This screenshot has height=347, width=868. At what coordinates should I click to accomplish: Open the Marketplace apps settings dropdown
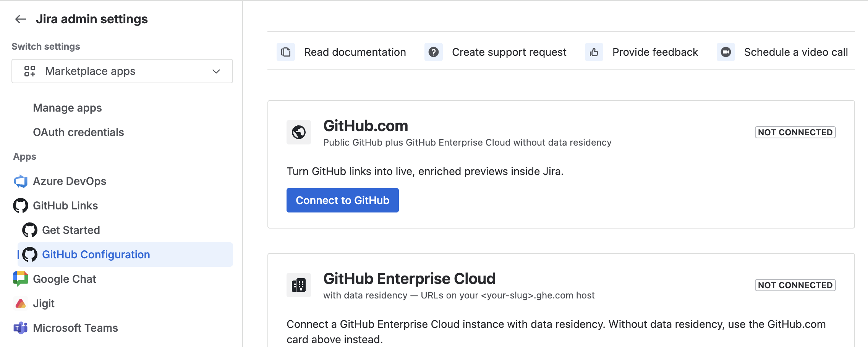pos(122,71)
